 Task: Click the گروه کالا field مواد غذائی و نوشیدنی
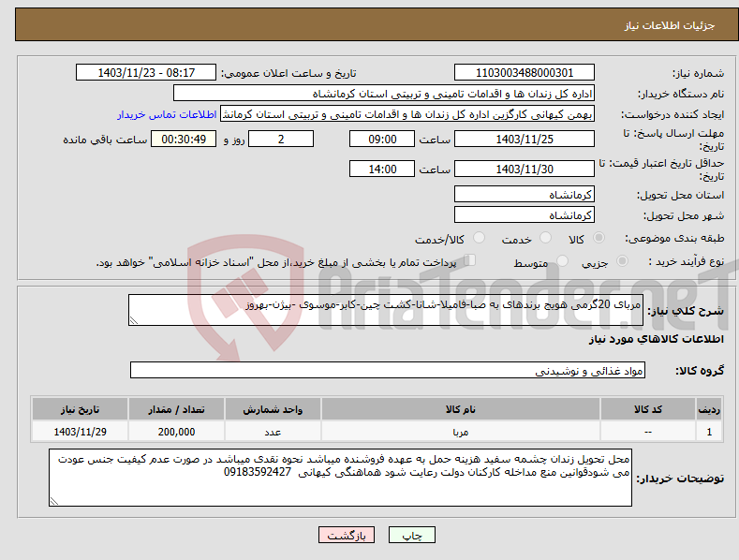click(388, 371)
